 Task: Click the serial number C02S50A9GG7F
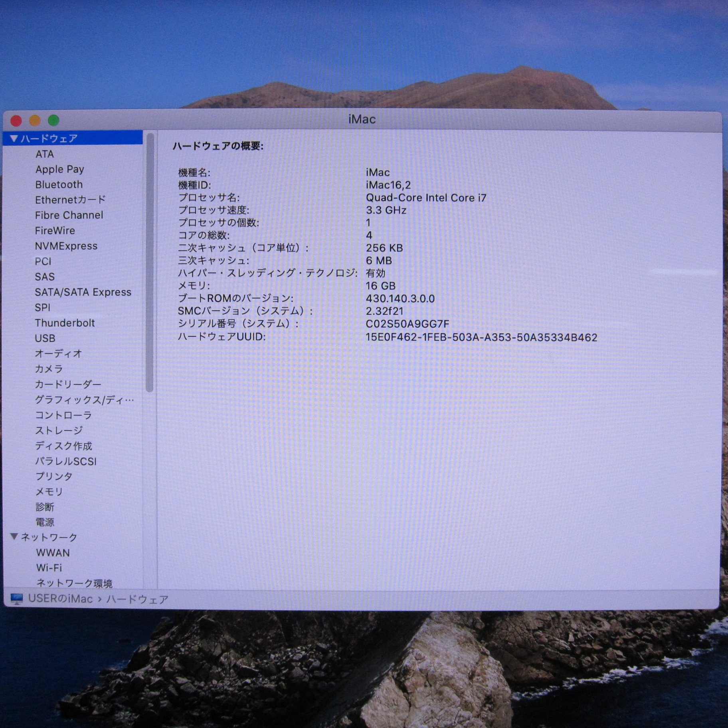point(407,324)
